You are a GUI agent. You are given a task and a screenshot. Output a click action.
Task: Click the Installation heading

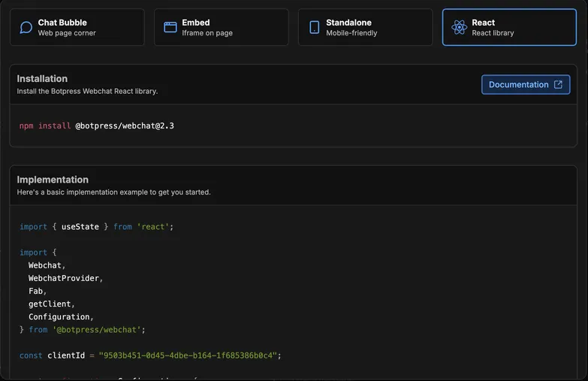coord(42,78)
